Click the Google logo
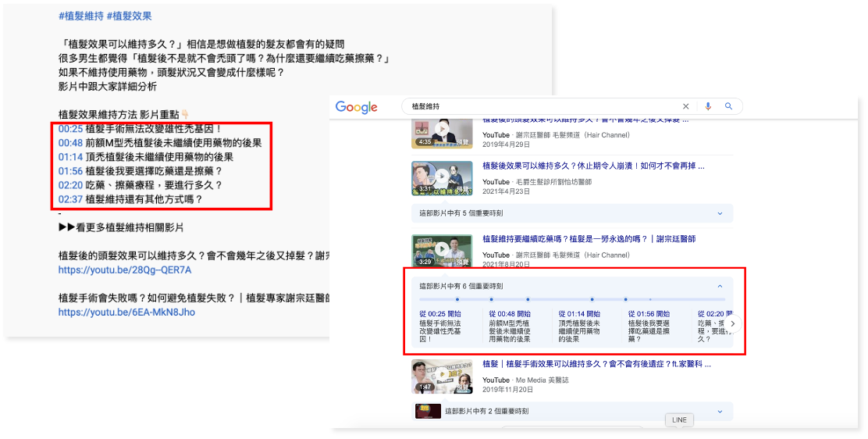 pyautogui.click(x=357, y=107)
